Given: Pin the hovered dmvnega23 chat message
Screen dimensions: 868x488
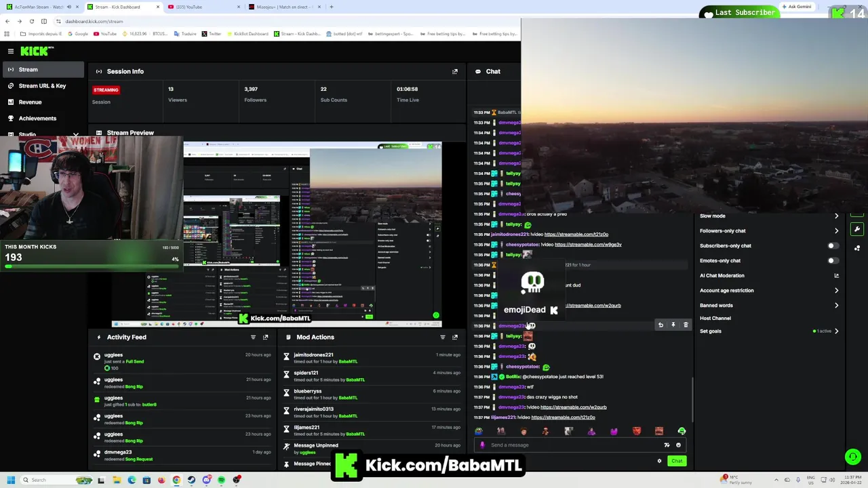Looking at the screenshot, I should pos(673,325).
